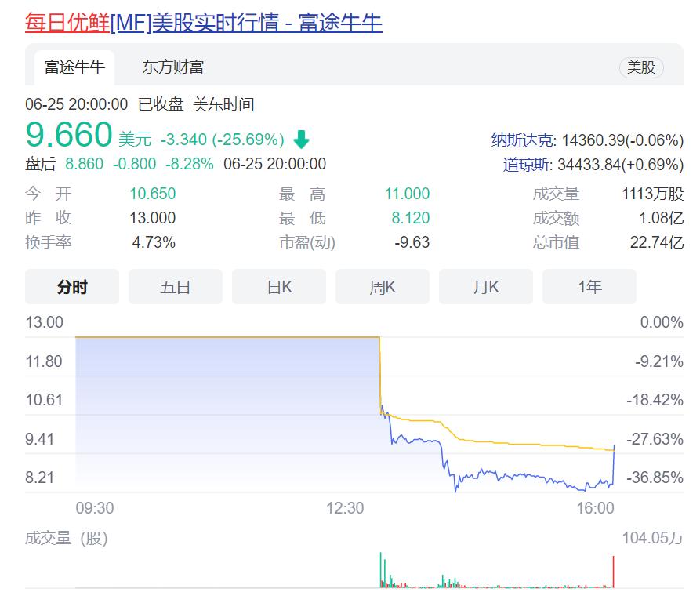Click the Dow value 34433.84(+0.69%)
This screenshot has width=700, height=592.
pyautogui.click(x=621, y=165)
